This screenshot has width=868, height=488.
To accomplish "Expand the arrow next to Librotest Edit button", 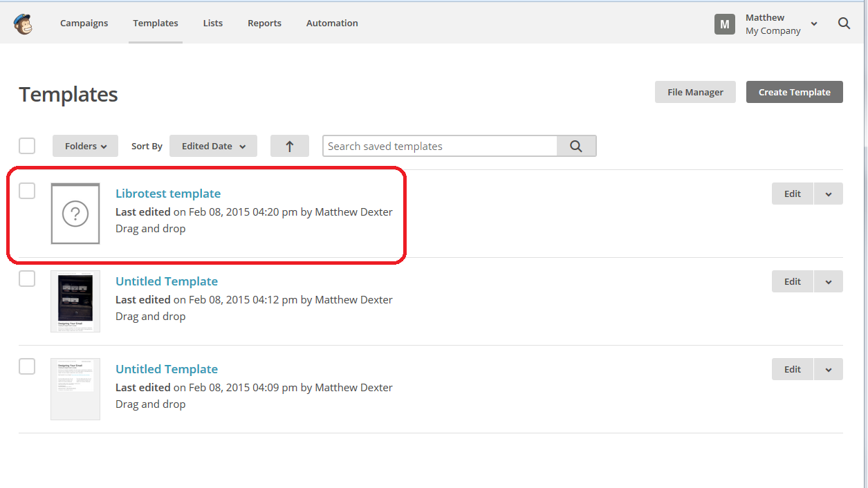I will click(828, 194).
